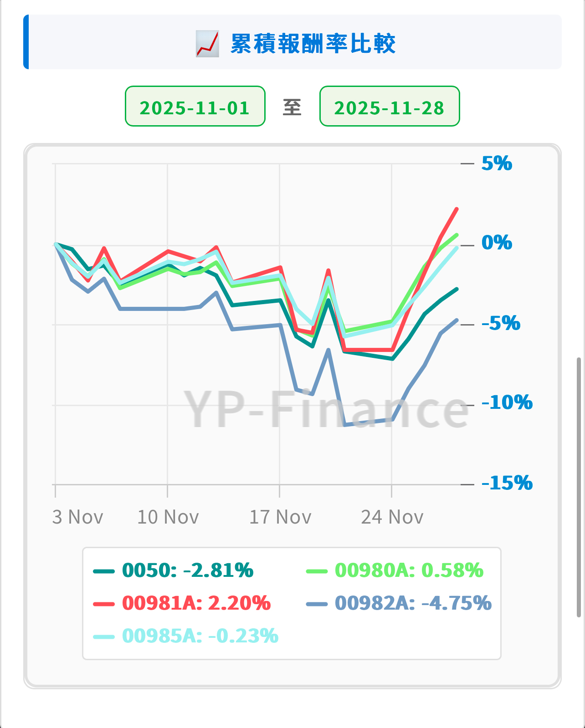This screenshot has width=585, height=728.
Task: Open the end date 2025-11-28 picker
Action: coord(390,107)
